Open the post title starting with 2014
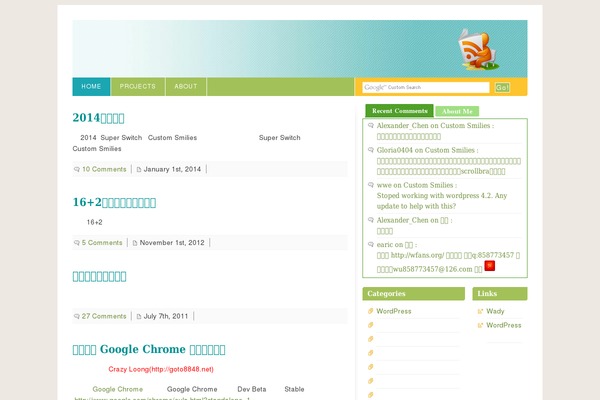Screen dimensions: 600x400 [x=98, y=118]
